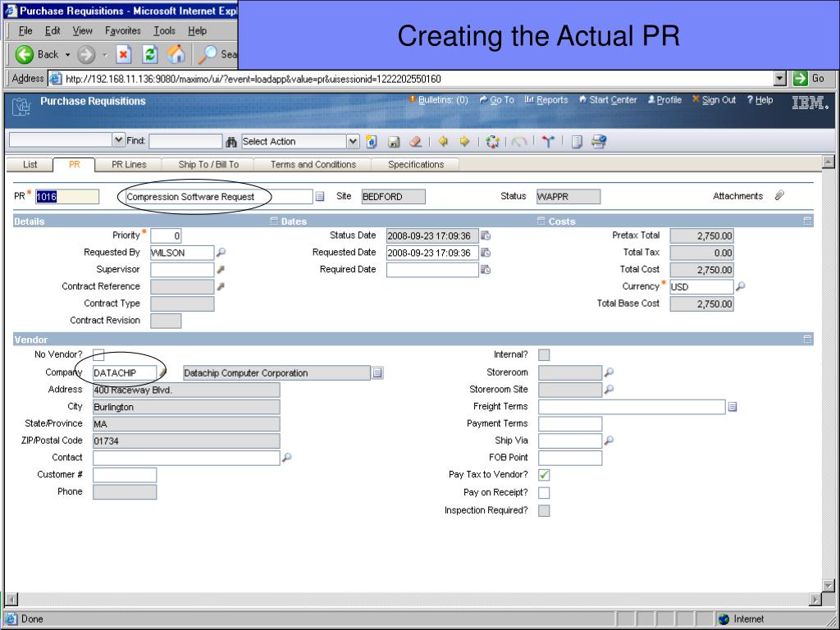Click the New PR toolbar icon
840x630 pixels.
point(372,141)
